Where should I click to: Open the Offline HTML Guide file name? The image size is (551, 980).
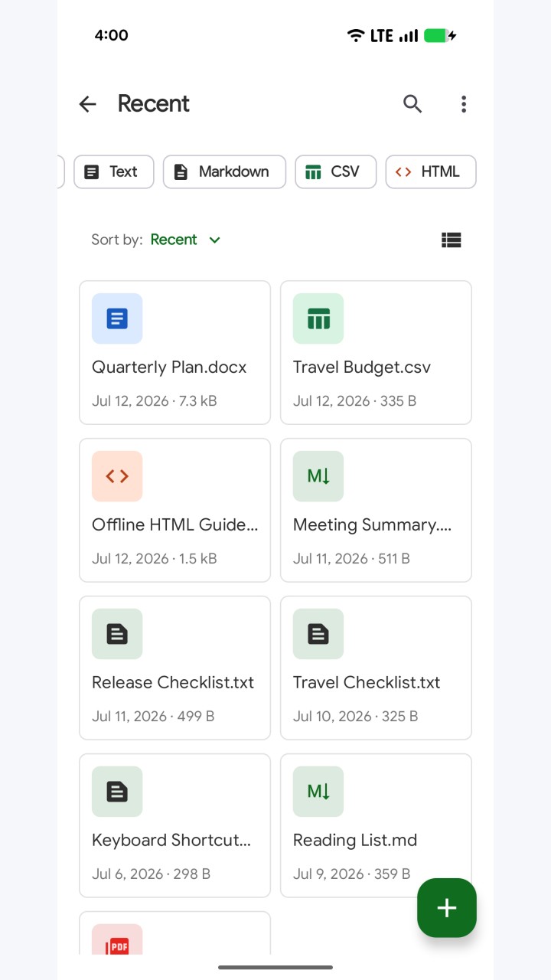[175, 525]
